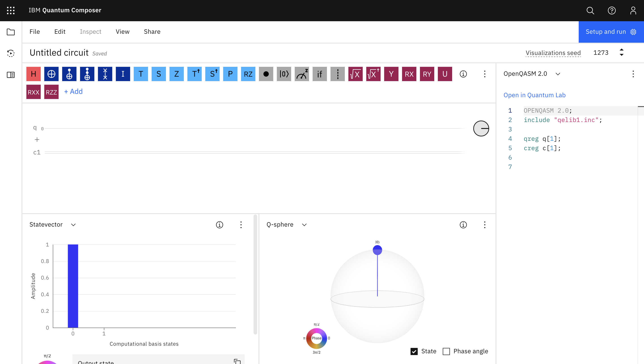
Task: Select the barrier operation icon
Action: click(337, 74)
